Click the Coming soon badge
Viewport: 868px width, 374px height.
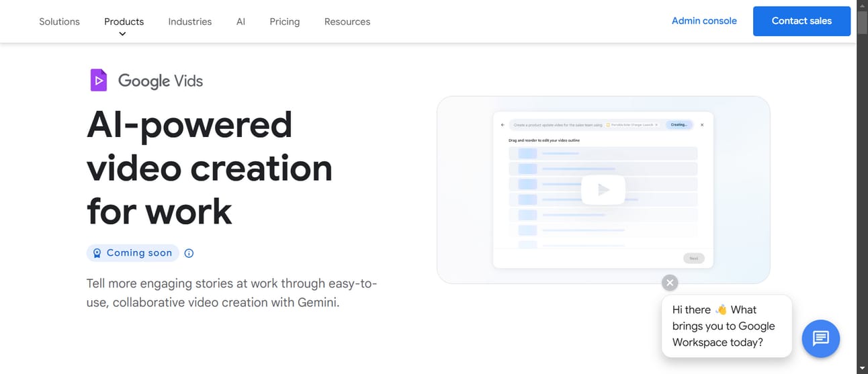coord(133,253)
